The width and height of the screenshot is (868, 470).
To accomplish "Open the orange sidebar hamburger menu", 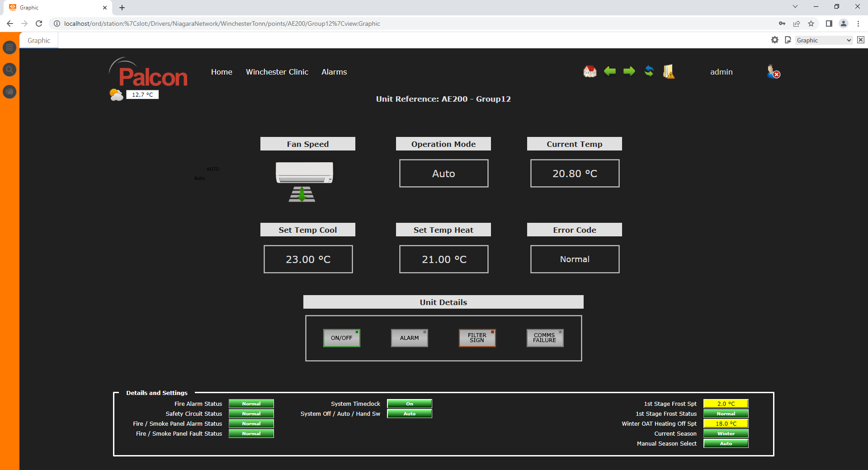I will click(x=9, y=47).
